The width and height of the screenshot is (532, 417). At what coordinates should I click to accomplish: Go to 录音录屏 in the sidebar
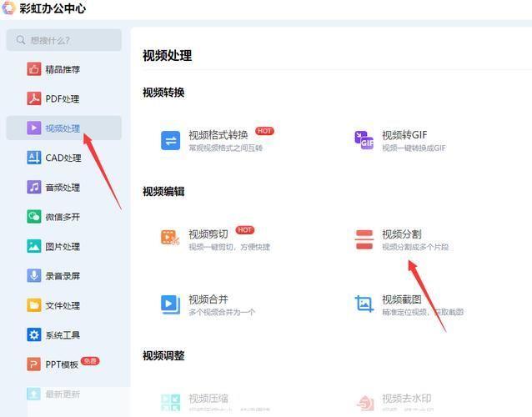63,276
